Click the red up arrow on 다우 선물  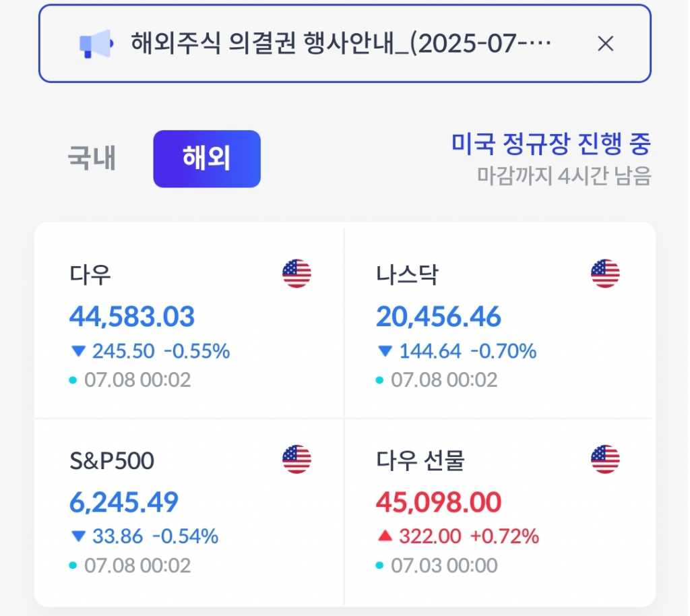point(385,536)
